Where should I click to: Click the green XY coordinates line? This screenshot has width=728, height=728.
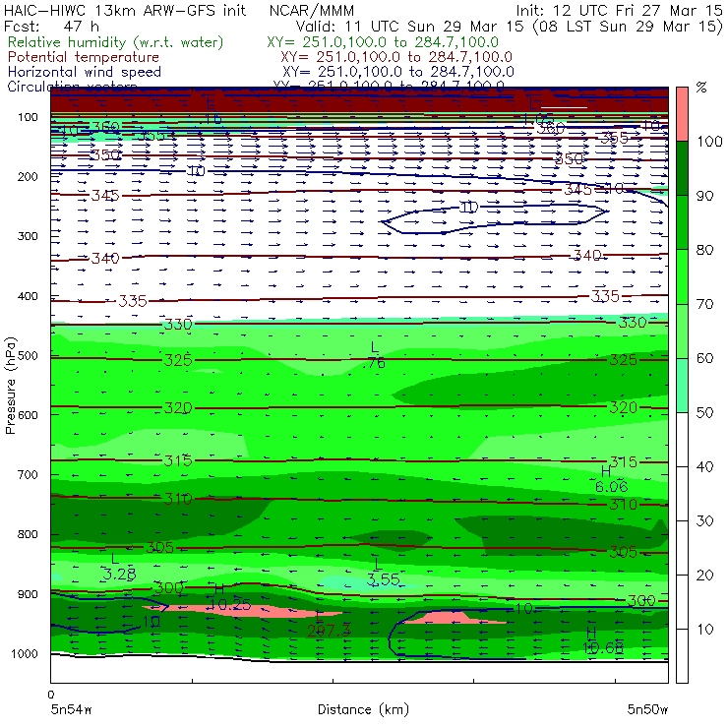[383, 42]
